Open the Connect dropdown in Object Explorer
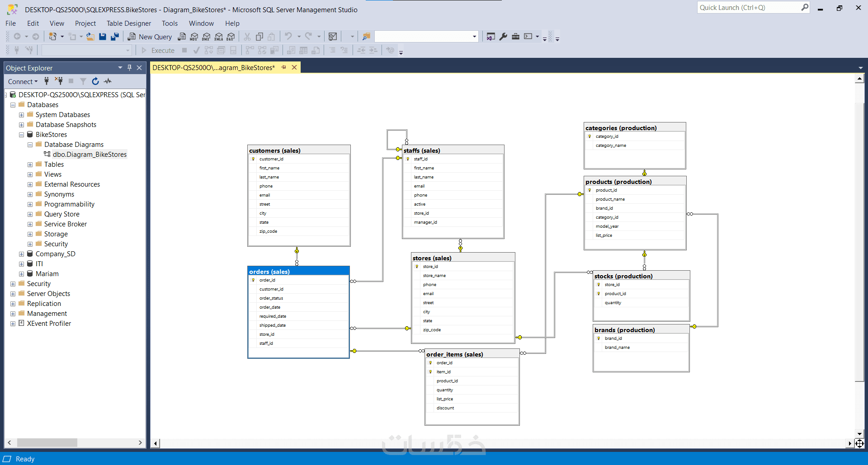 pyautogui.click(x=23, y=81)
